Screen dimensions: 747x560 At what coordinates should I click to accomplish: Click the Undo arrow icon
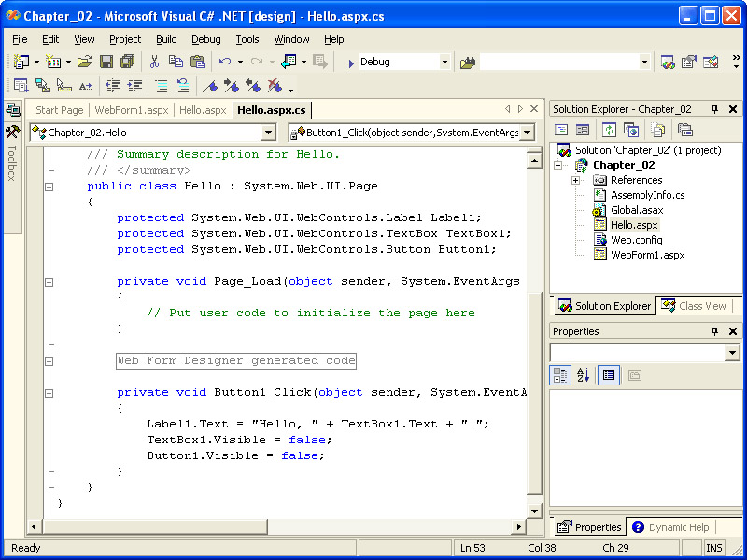click(x=225, y=62)
